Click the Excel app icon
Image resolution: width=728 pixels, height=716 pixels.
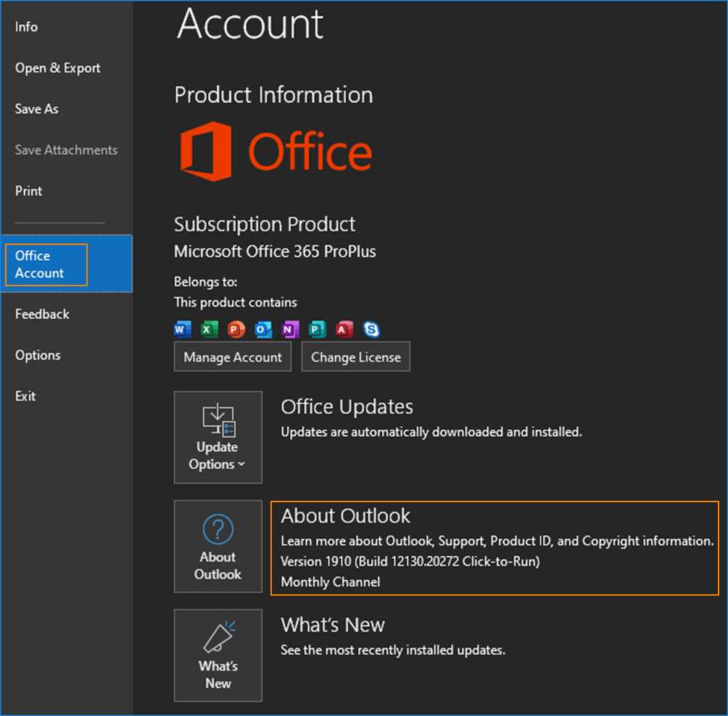[209, 330]
